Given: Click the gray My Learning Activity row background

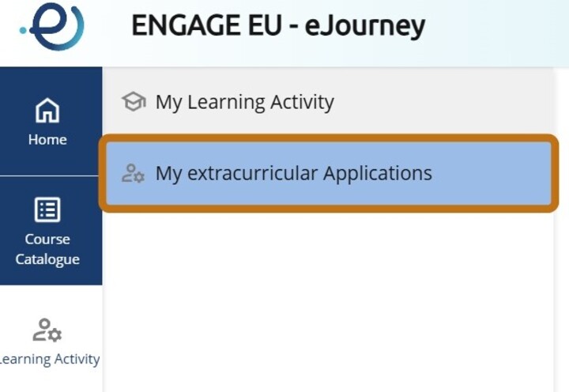Looking at the screenshot, I should (x=329, y=100).
